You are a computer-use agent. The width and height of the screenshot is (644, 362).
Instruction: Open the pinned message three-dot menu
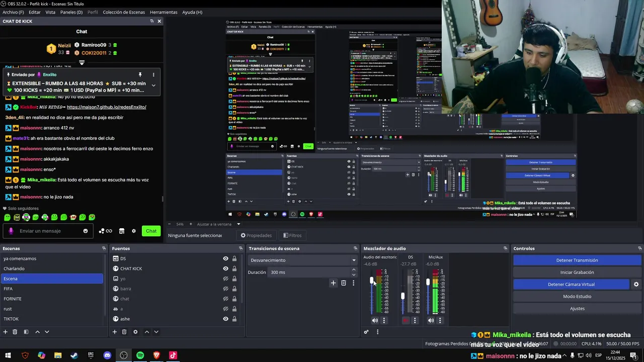point(153,75)
